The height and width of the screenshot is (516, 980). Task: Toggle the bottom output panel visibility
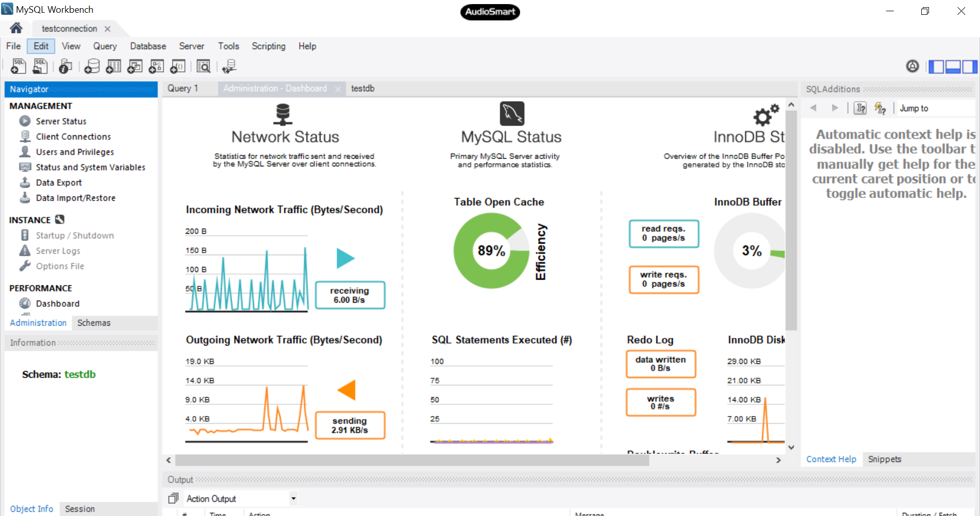[953, 66]
